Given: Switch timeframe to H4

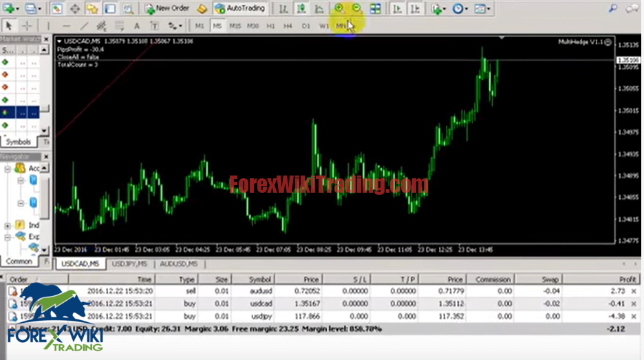Looking at the screenshot, I should click(288, 26).
